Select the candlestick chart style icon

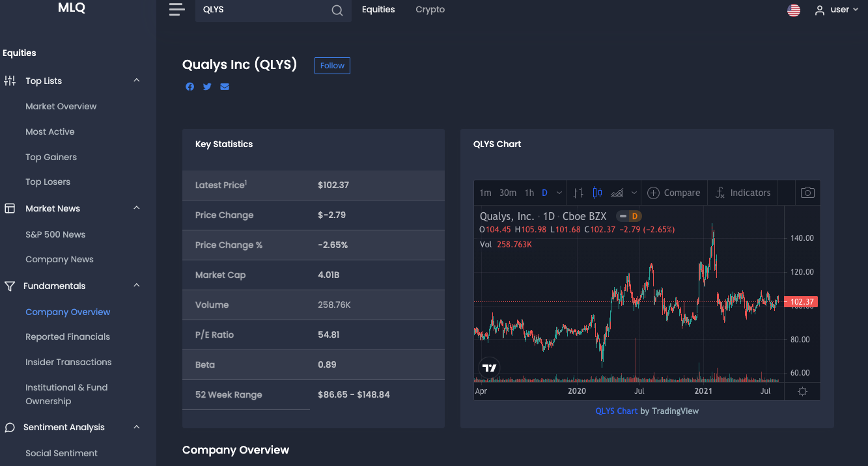(598, 193)
